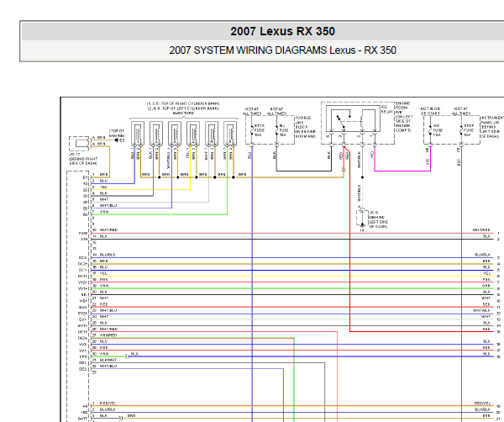Click the 'INJECTORS' caption above the injector group
This screenshot has height=422, width=504.
tap(183, 113)
